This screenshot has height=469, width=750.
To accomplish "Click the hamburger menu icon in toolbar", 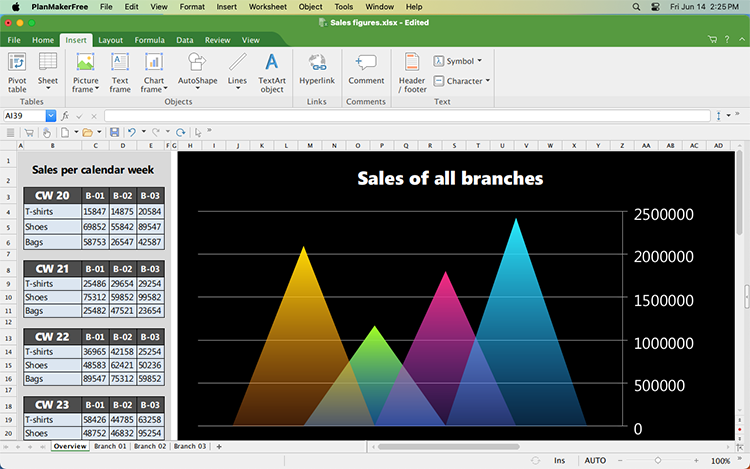I will pyautogui.click(x=10, y=132).
